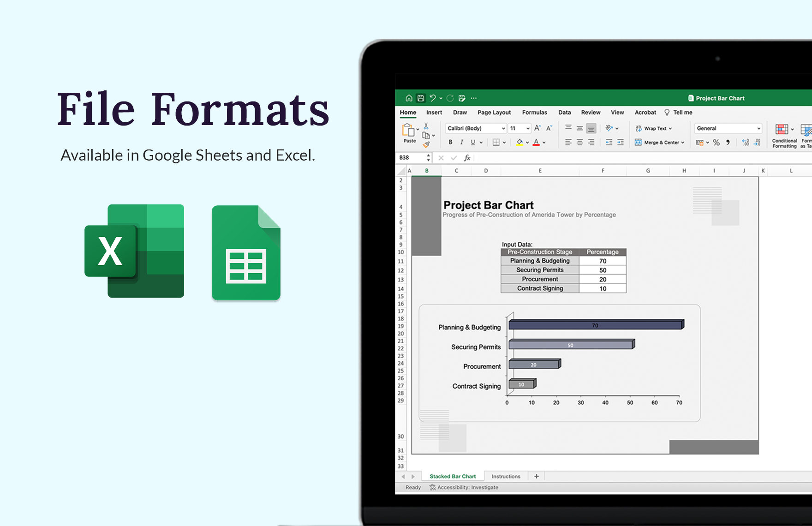
Task: Click the Insert Function fx icon
Action: tap(467, 158)
